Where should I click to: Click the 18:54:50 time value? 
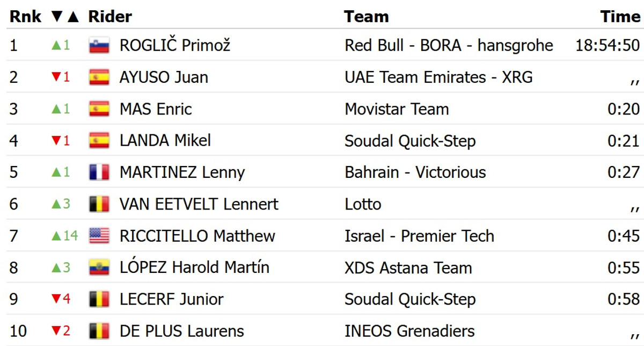pyautogui.click(x=608, y=45)
